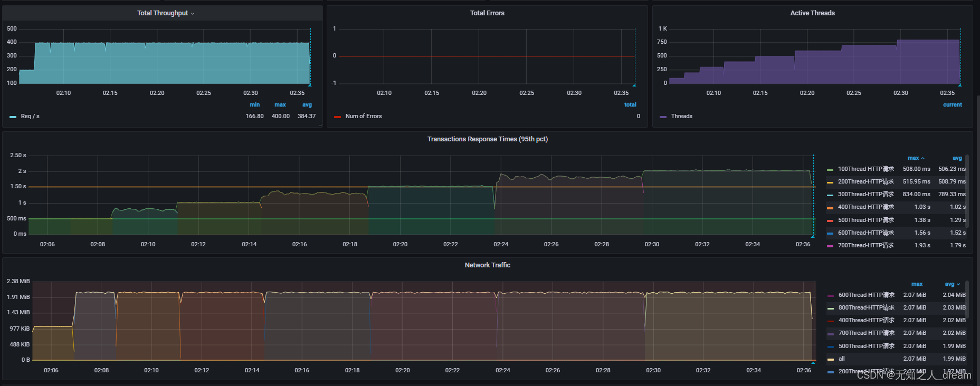Sort Total Throughput legend by max

click(280, 105)
